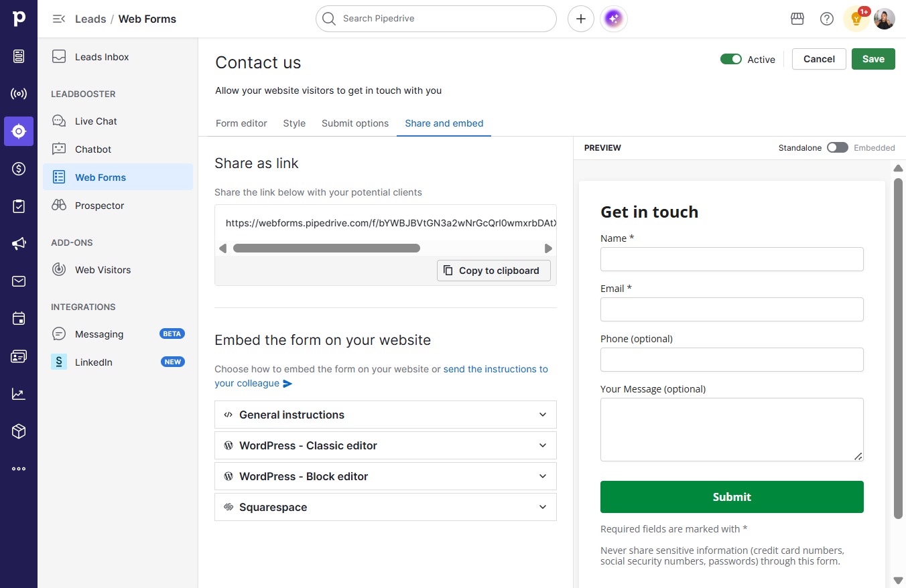Open the lightbulb Sales Assistant notifications

coord(856,19)
